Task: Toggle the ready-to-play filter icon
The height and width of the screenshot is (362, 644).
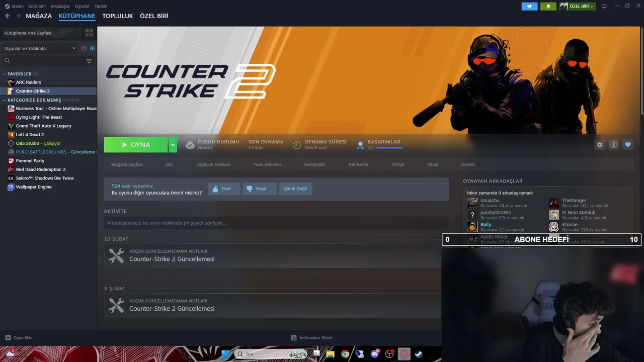Action: [x=93, y=48]
